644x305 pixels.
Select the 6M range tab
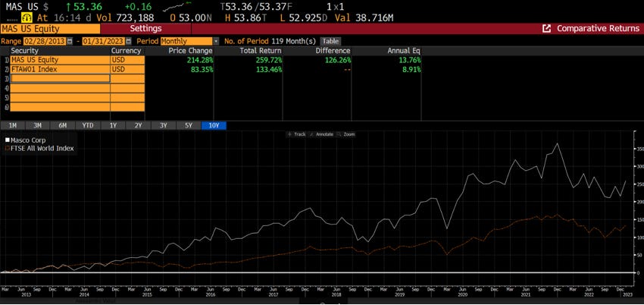(62, 126)
